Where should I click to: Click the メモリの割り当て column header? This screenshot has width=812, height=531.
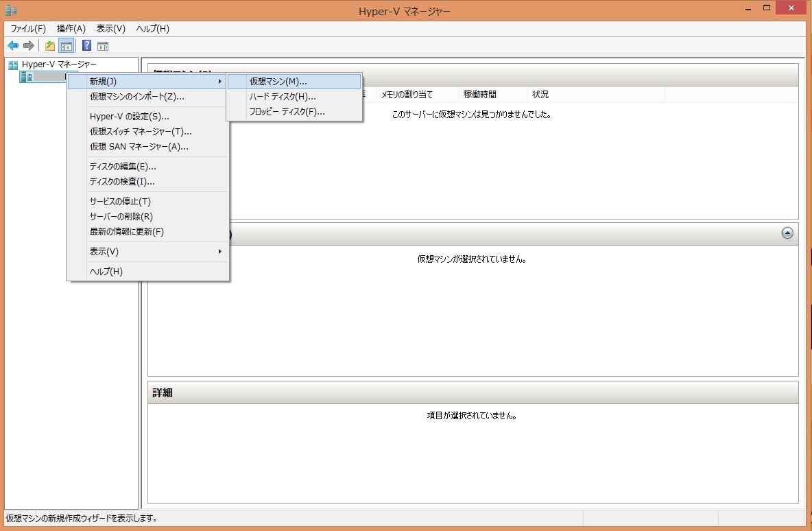[x=407, y=95]
